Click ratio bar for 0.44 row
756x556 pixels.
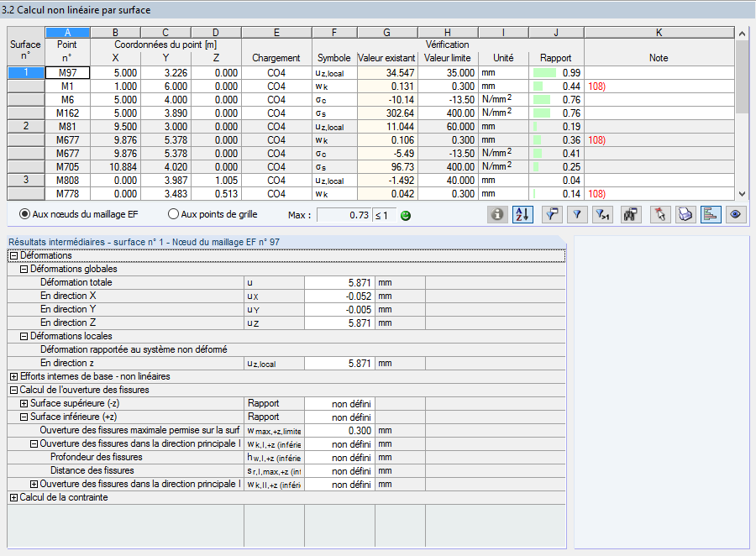(x=538, y=87)
